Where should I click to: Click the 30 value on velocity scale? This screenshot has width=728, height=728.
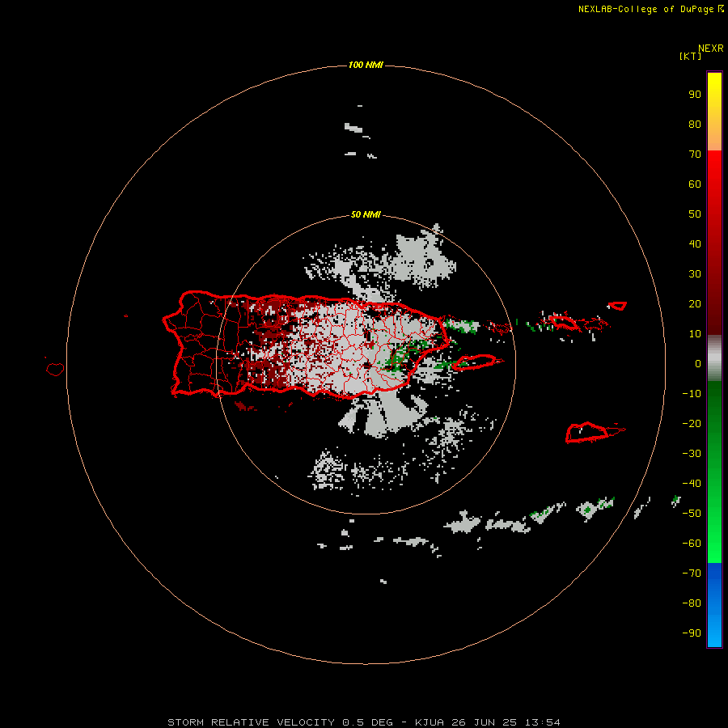click(x=695, y=274)
